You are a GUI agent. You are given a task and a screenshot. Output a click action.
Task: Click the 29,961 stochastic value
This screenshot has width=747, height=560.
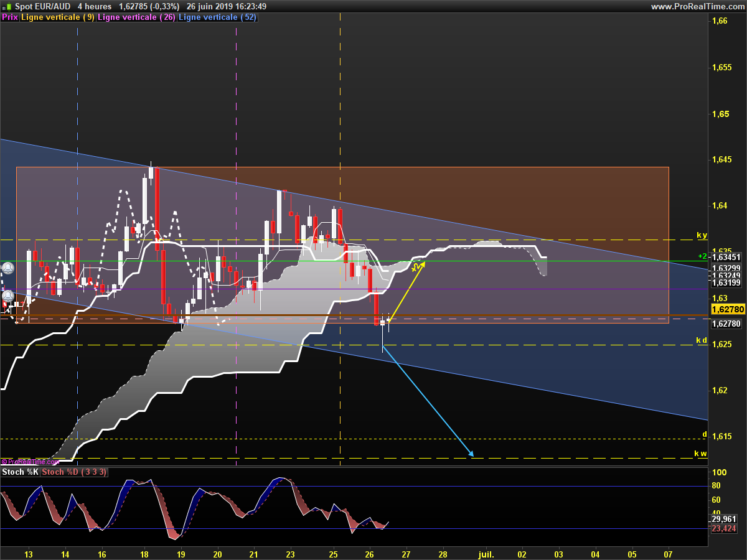click(724, 519)
